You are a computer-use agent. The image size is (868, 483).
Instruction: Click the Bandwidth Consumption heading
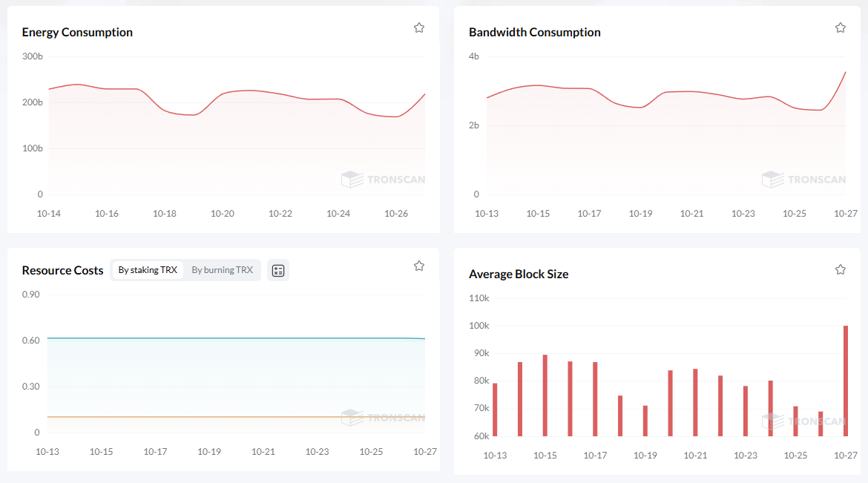(x=534, y=33)
